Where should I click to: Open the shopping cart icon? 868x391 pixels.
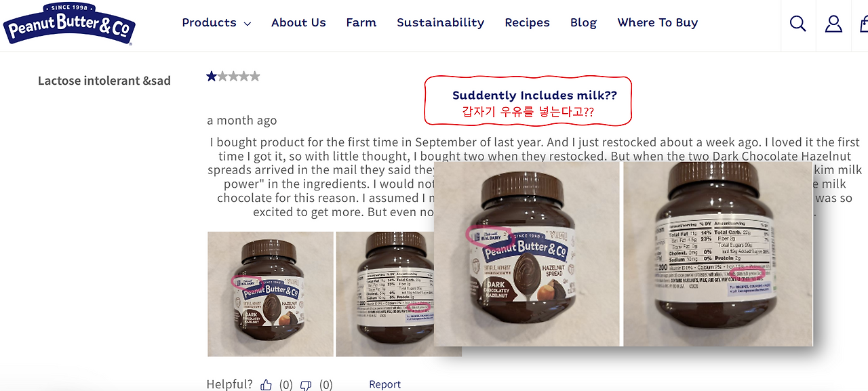click(x=864, y=24)
